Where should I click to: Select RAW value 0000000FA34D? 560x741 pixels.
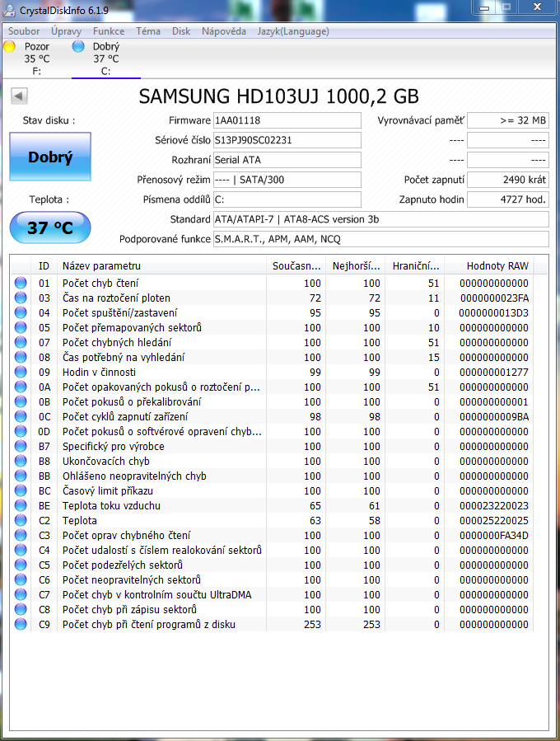point(494,536)
